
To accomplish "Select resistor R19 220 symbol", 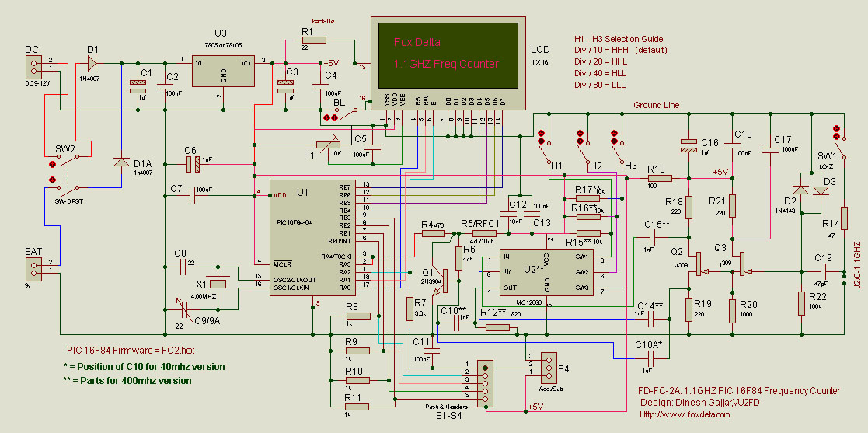I will click(689, 309).
